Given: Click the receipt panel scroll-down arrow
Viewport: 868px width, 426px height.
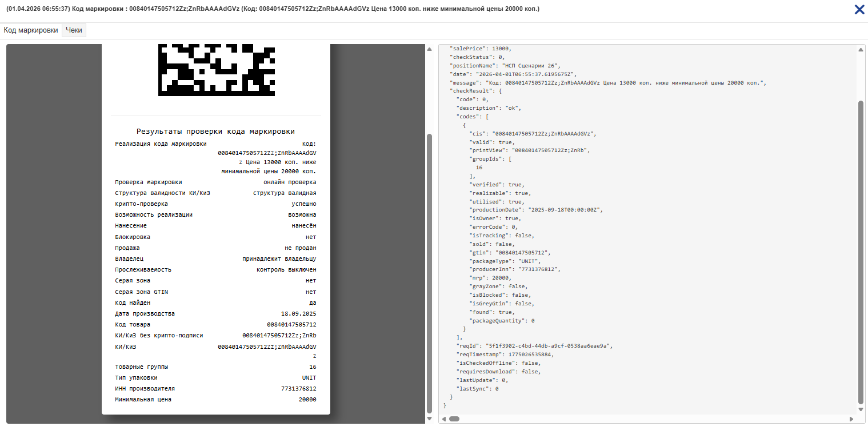Looking at the screenshot, I should coord(429,419).
